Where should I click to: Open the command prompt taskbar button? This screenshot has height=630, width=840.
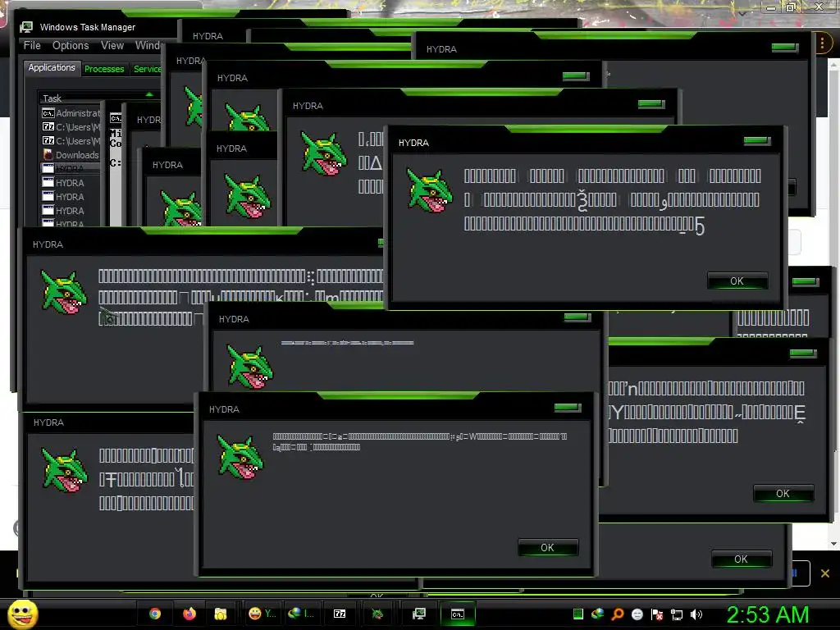point(458,614)
